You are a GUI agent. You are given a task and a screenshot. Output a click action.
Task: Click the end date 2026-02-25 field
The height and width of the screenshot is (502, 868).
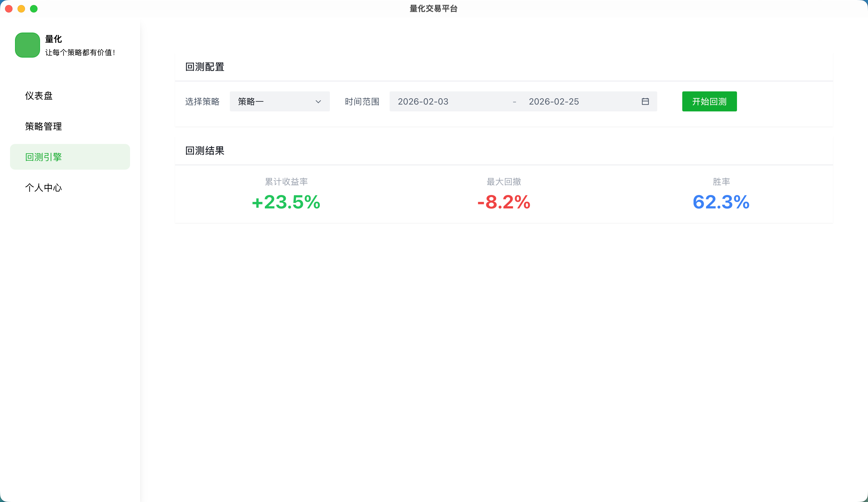[x=554, y=101]
